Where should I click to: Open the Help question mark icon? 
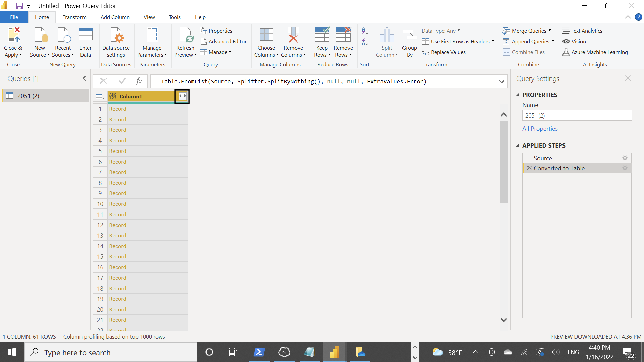(x=638, y=17)
